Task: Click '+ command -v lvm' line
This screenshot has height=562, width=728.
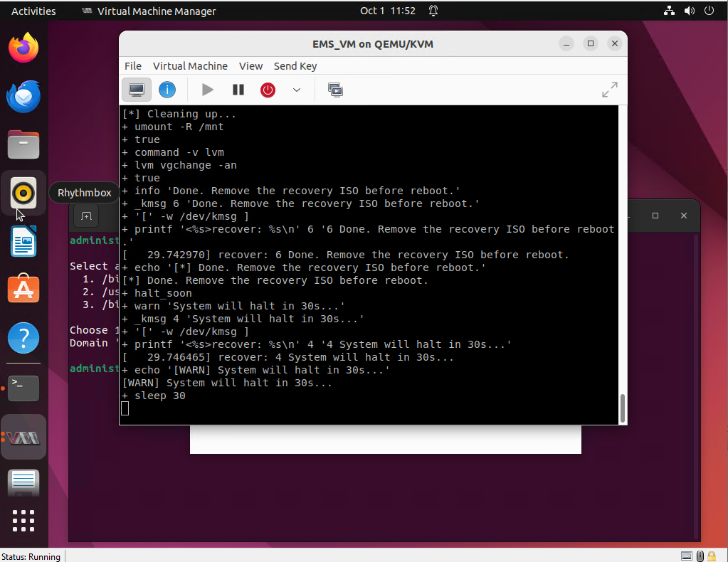Action: click(173, 152)
